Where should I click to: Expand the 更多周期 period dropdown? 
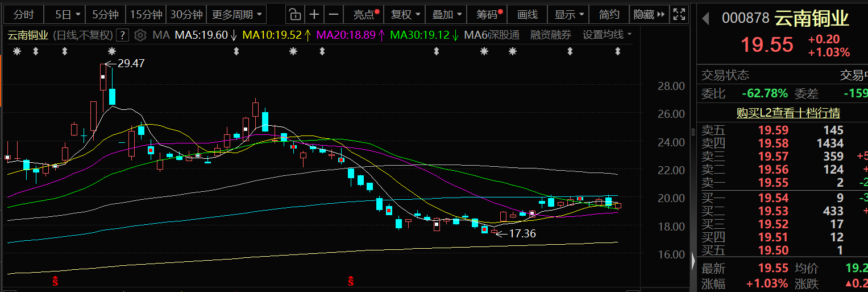(x=238, y=14)
